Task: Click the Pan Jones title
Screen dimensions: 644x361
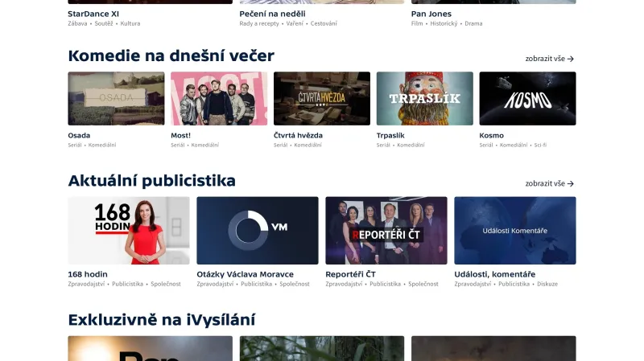Action: click(431, 14)
